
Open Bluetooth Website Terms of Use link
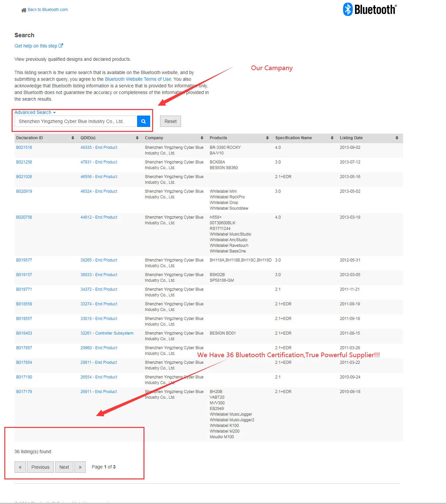click(x=138, y=79)
